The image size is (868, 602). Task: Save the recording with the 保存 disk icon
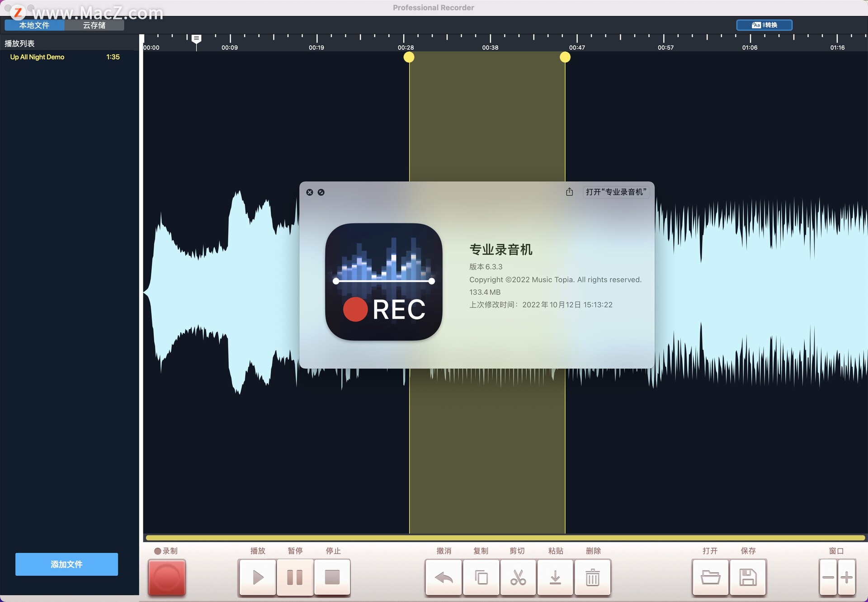click(747, 578)
